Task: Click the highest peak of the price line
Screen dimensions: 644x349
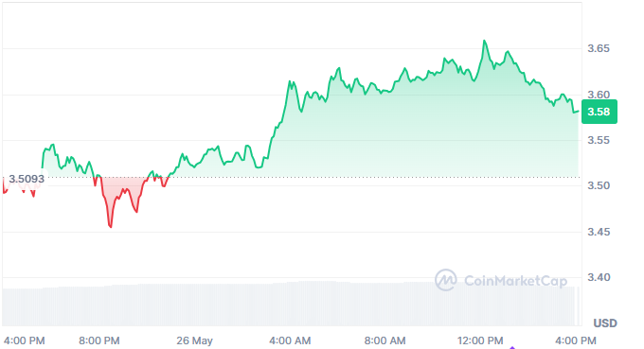Action: coord(484,41)
